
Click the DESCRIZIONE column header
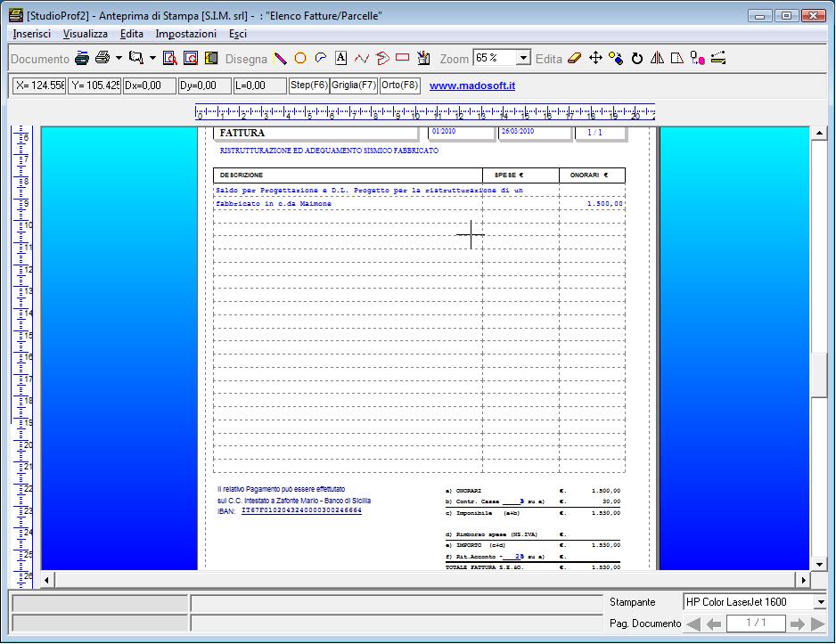point(241,175)
